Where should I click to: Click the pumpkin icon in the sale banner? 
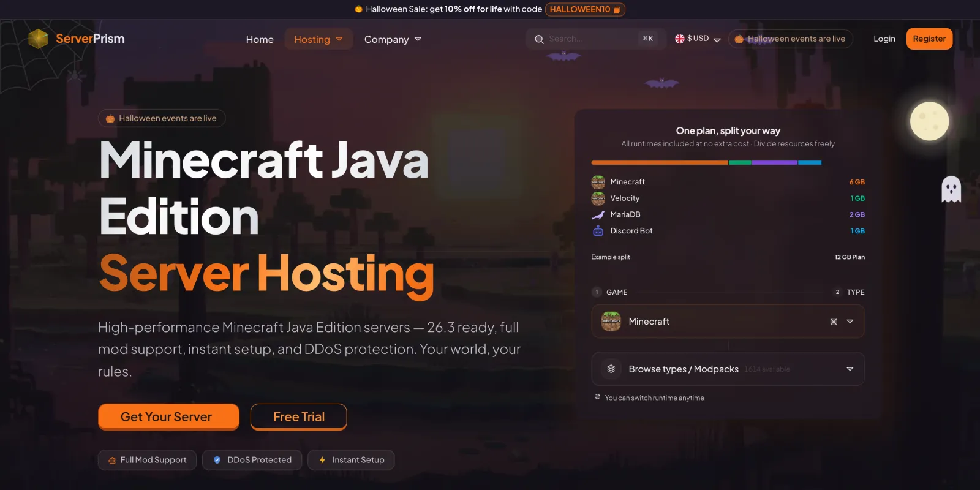359,9
